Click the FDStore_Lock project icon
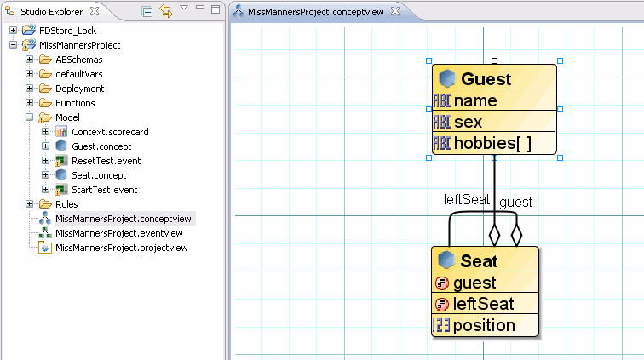Screen dimensions: 644x360 [x=29, y=30]
